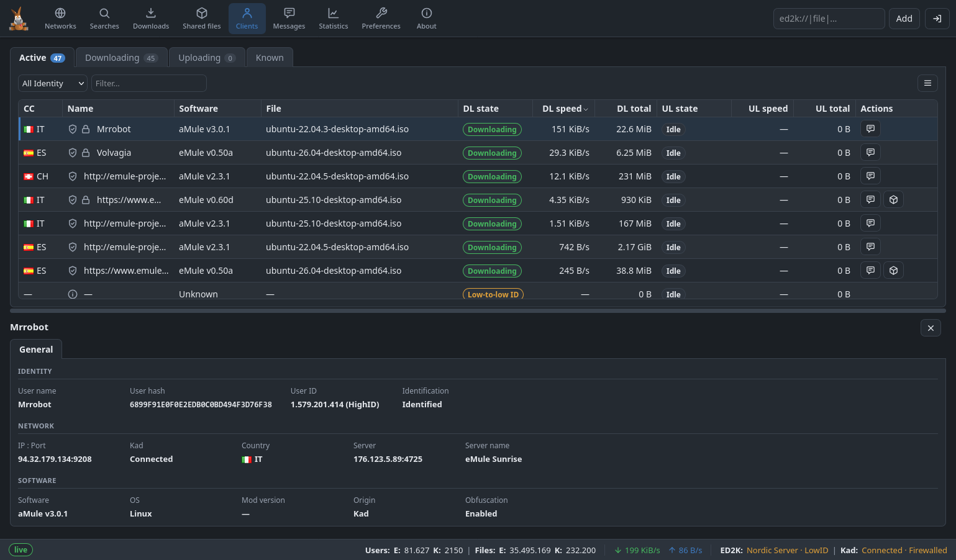Click the shield icon beside Mrrobot
Screen dimensions: 956x560
click(73, 129)
